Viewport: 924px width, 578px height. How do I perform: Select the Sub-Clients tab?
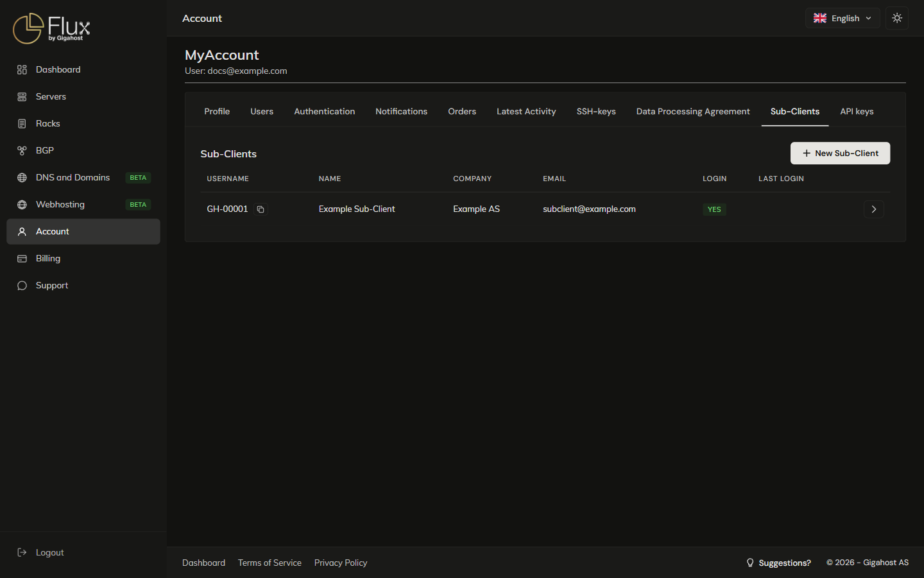(795, 111)
